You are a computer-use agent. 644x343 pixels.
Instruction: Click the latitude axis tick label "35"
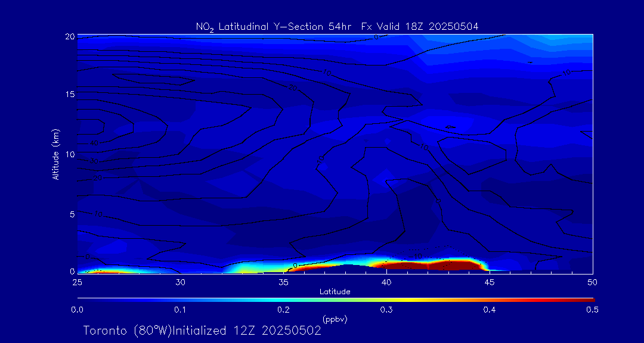tap(283, 282)
